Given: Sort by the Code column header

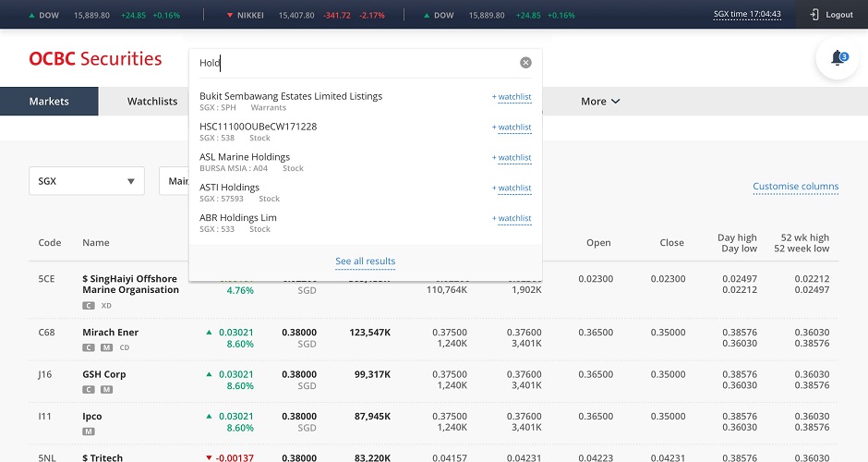Looking at the screenshot, I should tap(50, 243).
